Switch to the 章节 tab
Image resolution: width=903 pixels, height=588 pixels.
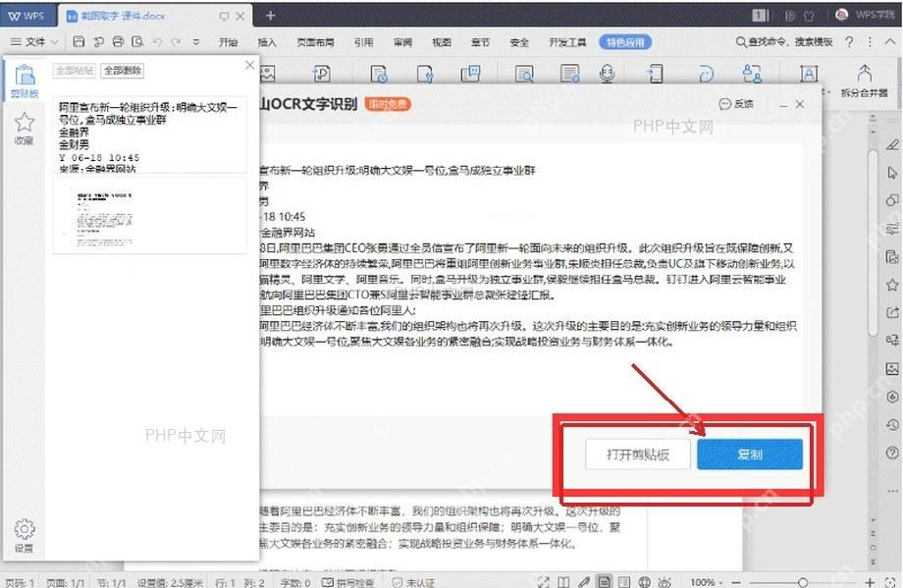[480, 42]
